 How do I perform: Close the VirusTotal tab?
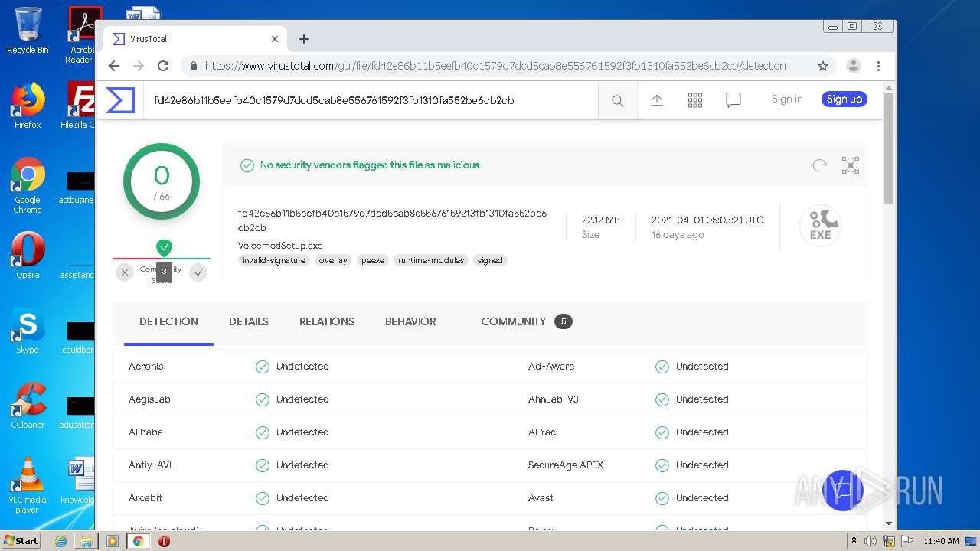(x=275, y=39)
